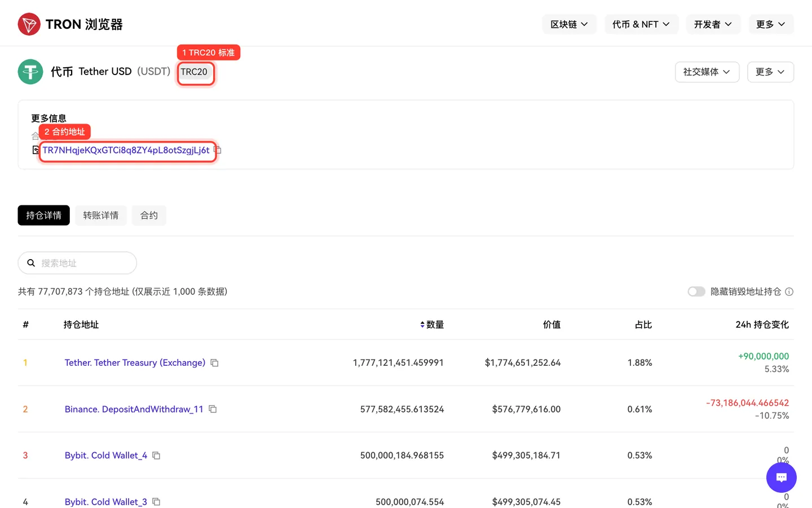Expand the top navigation 更多 menu
Screen dimensions: 812x508
[x=771, y=24]
